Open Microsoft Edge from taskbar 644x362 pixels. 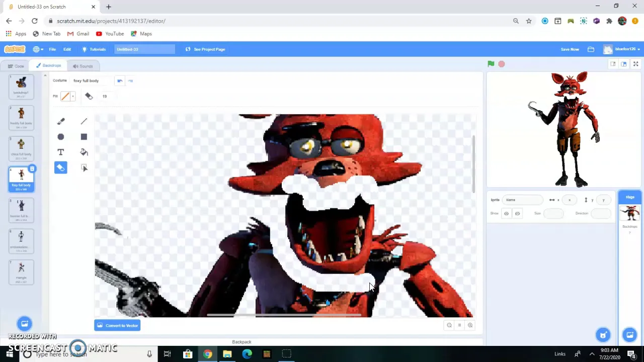click(x=247, y=354)
